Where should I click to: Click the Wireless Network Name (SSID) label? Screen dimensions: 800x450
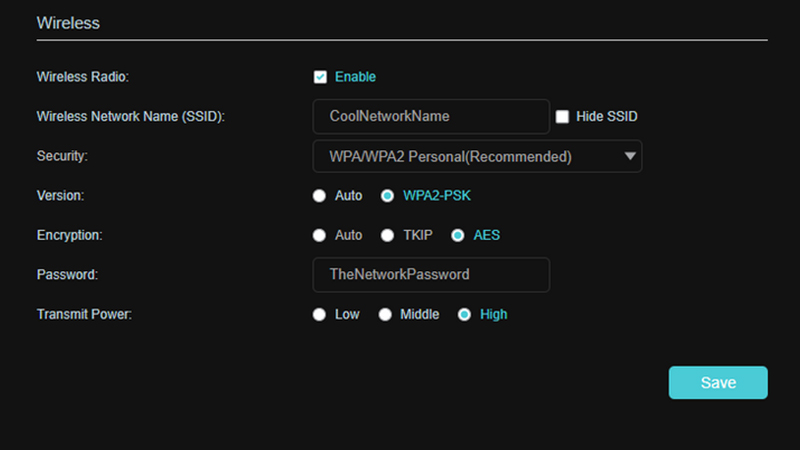(x=130, y=116)
